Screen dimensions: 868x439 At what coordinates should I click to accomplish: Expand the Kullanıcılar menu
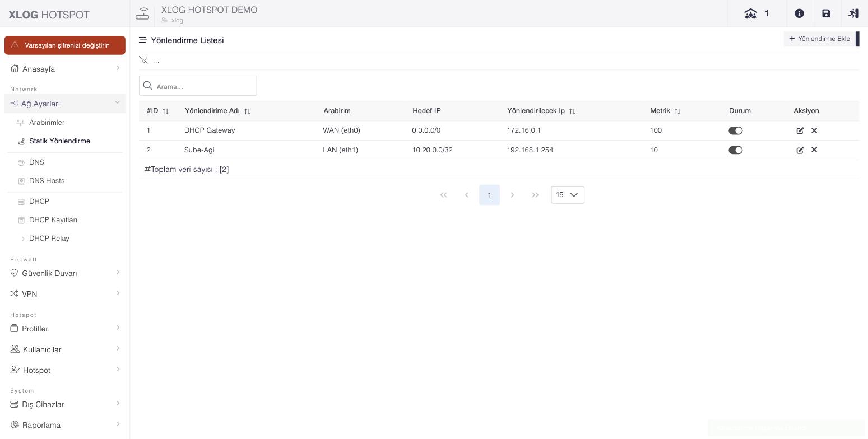[65, 349]
